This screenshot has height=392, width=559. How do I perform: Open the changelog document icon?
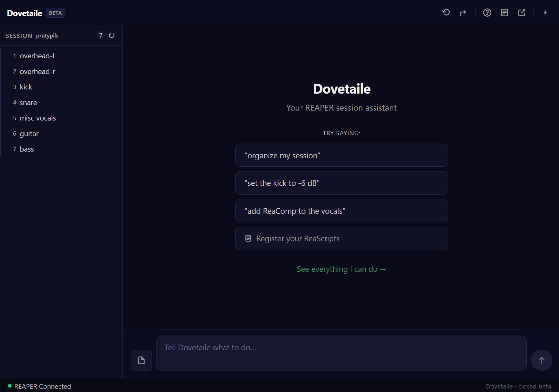point(504,13)
